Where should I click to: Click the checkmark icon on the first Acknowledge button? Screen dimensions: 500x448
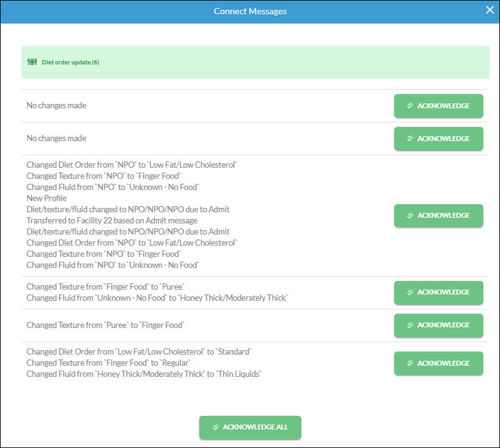point(410,106)
